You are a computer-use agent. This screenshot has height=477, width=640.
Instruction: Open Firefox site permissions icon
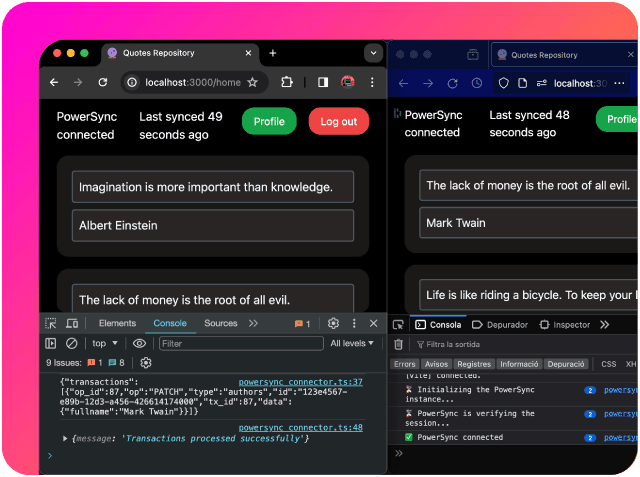(x=542, y=84)
